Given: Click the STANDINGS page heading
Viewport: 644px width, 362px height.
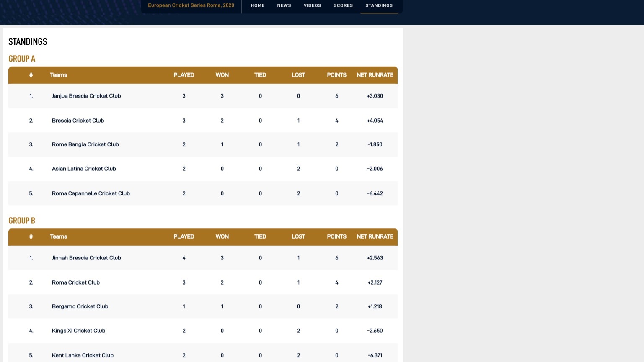Looking at the screenshot, I should click(28, 41).
